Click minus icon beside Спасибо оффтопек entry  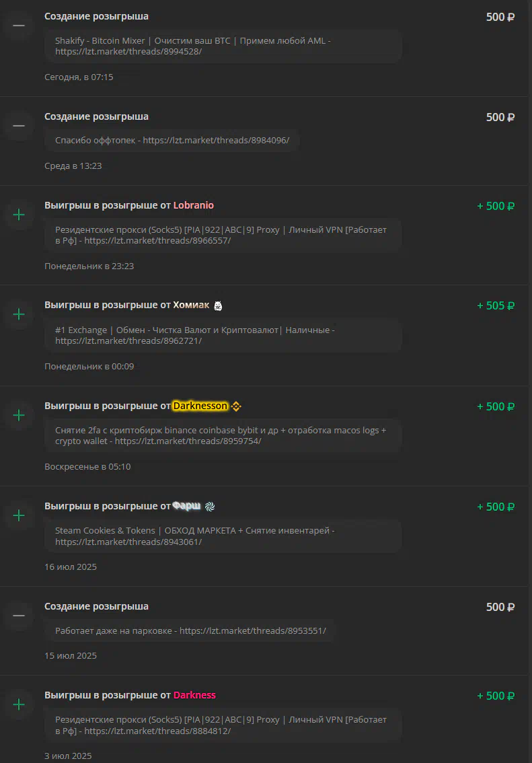tap(18, 126)
